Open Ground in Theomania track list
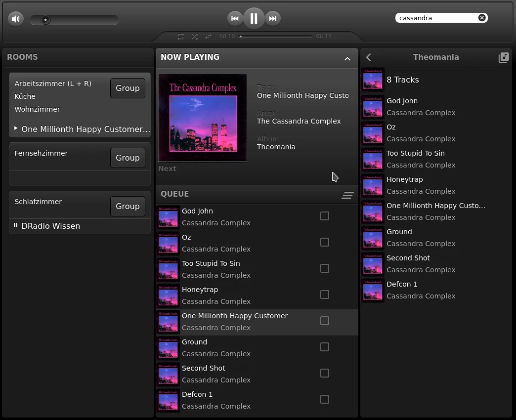Screen dimensions: 516x420 click(x=436, y=238)
